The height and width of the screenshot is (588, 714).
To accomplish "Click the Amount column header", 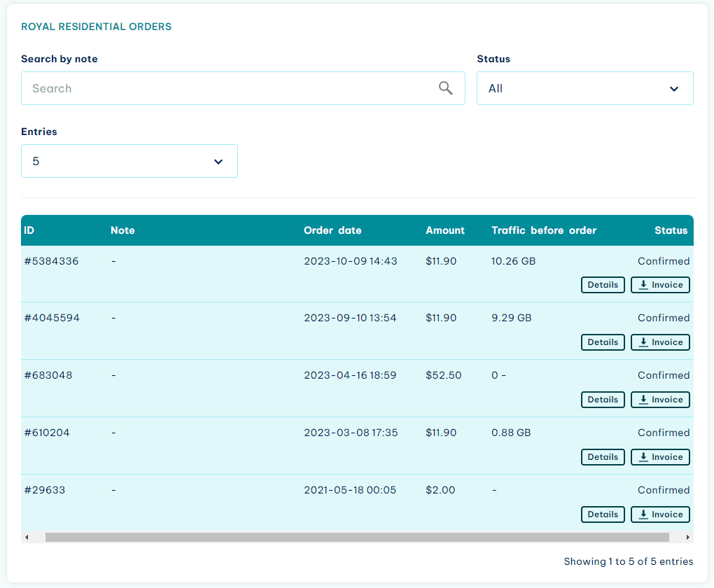I will pyautogui.click(x=445, y=230).
